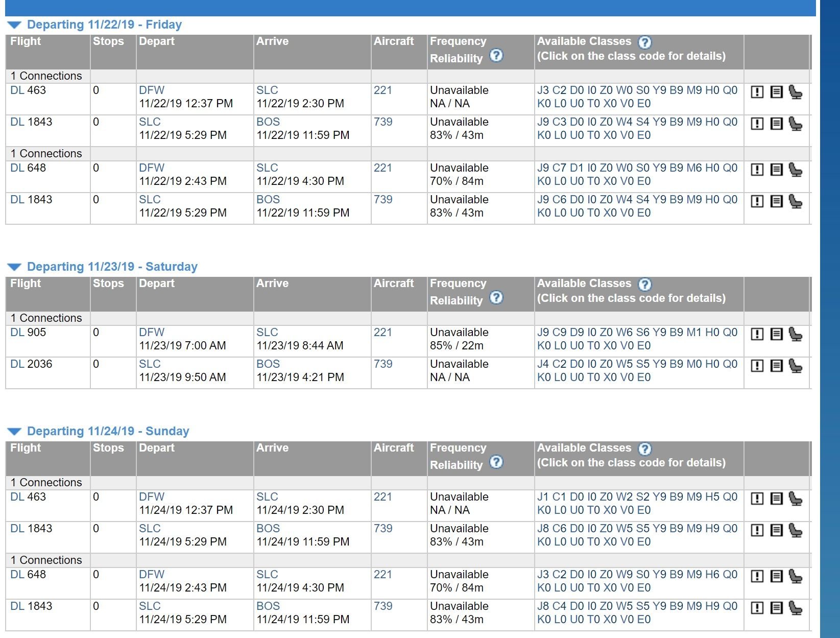Image resolution: width=840 pixels, height=638 pixels.
Task: Click the alert icon for Friday DL 648
Action: tap(757, 170)
